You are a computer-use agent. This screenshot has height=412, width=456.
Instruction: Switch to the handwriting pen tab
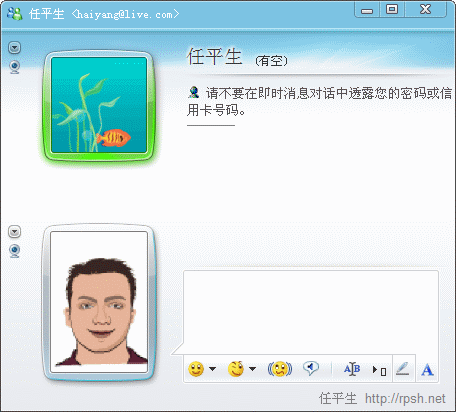click(403, 369)
